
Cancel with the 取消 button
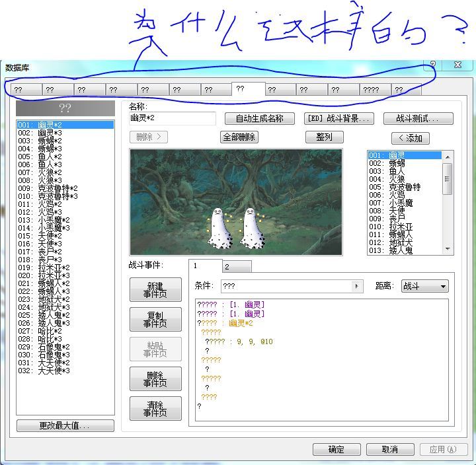(390, 449)
